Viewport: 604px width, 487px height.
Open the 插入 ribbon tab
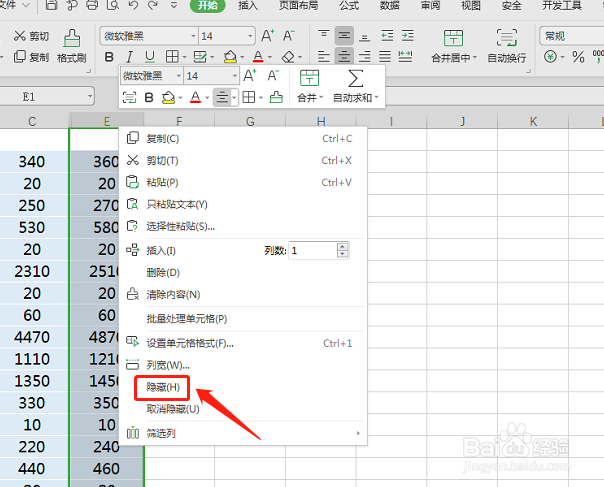tap(248, 5)
